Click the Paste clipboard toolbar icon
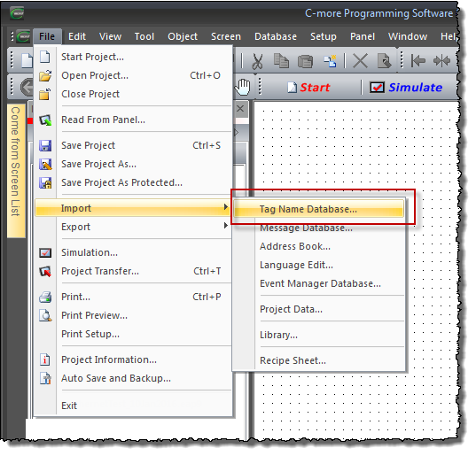The width and height of the screenshot is (476, 456). click(305, 61)
